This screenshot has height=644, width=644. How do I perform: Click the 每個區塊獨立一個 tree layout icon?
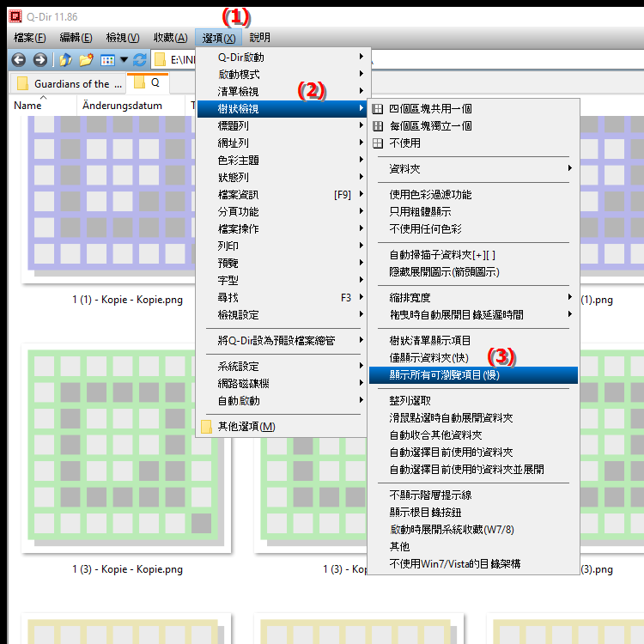(378, 126)
